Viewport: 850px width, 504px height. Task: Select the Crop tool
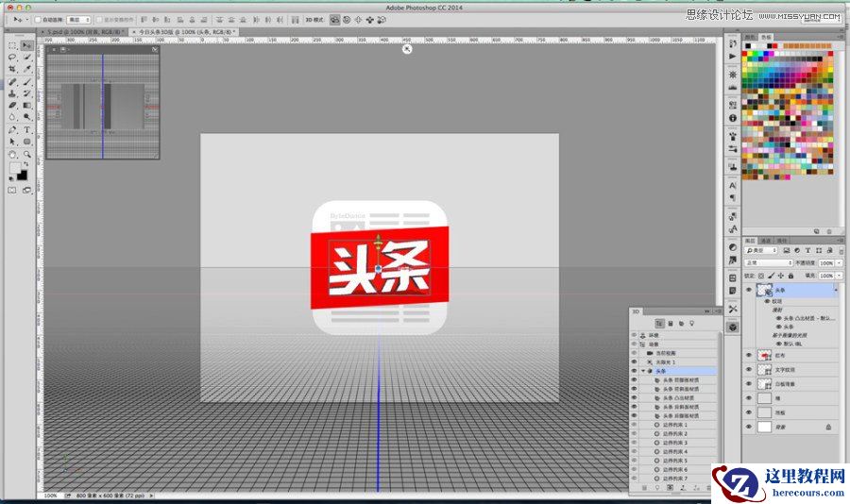click(x=12, y=69)
